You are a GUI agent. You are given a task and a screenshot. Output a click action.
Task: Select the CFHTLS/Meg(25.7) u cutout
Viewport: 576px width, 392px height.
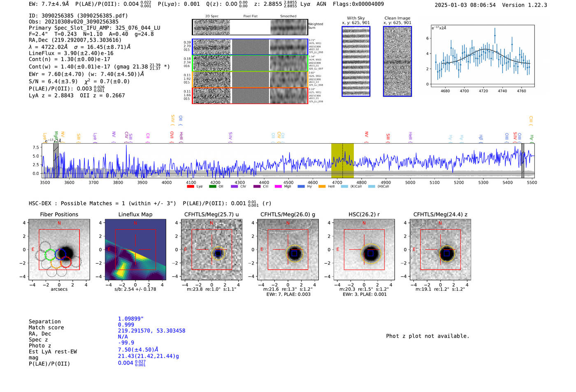pyautogui.click(x=211, y=250)
